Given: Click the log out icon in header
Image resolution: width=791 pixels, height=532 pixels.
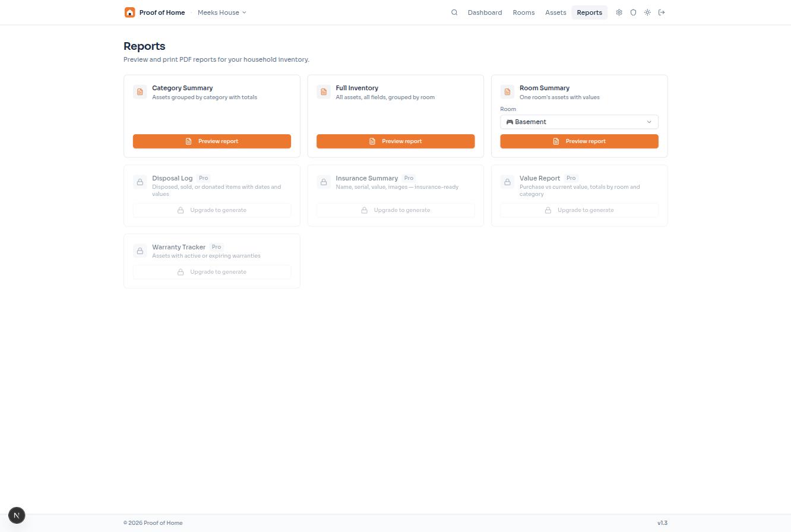Looking at the screenshot, I should click(x=662, y=12).
